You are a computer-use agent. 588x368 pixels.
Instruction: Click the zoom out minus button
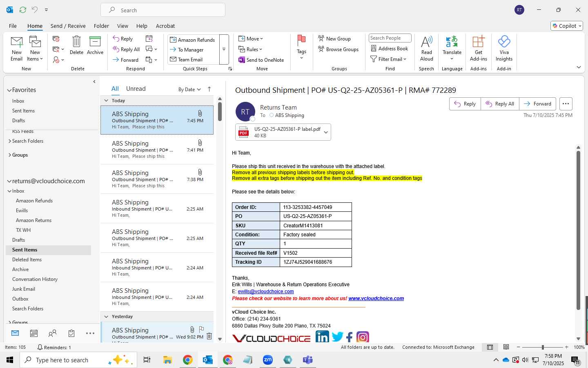pyautogui.click(x=519, y=347)
